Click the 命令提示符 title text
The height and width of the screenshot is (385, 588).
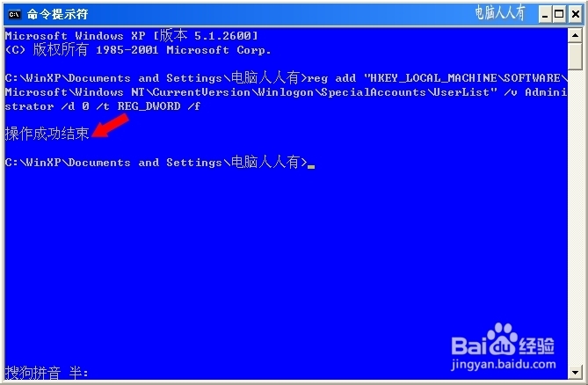click(57, 15)
